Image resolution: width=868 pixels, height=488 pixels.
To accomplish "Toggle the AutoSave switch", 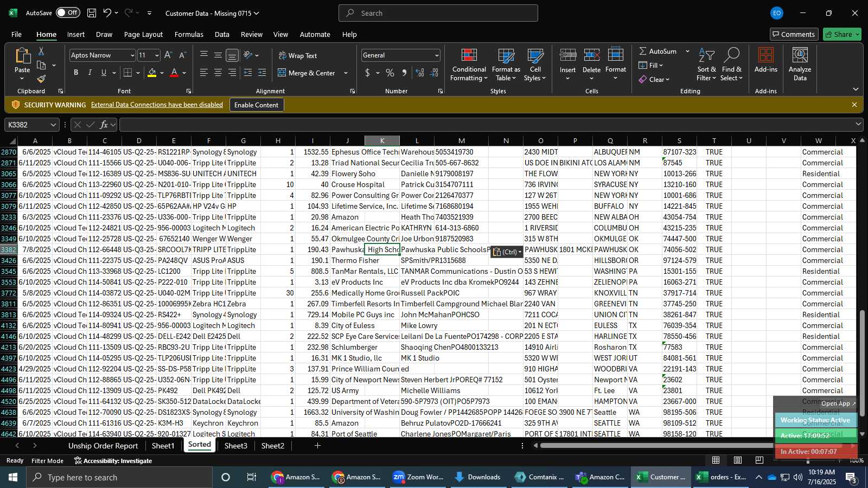I will (68, 13).
